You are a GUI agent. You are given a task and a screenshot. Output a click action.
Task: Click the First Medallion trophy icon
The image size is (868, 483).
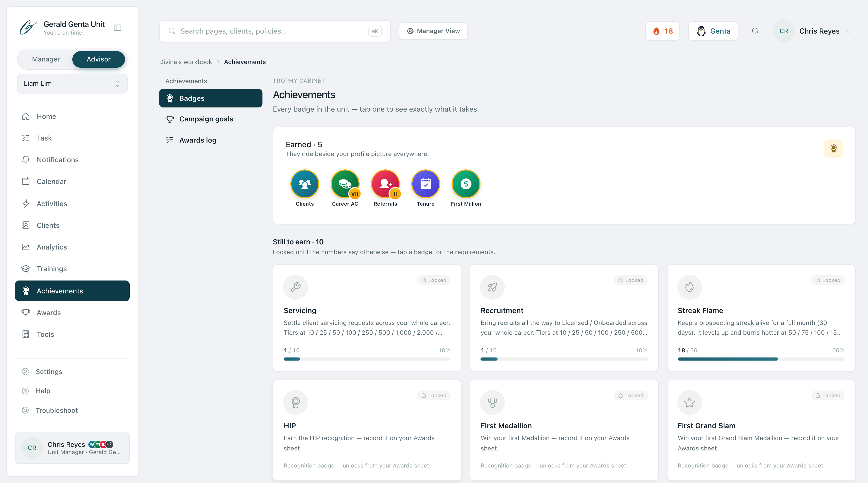tap(492, 402)
